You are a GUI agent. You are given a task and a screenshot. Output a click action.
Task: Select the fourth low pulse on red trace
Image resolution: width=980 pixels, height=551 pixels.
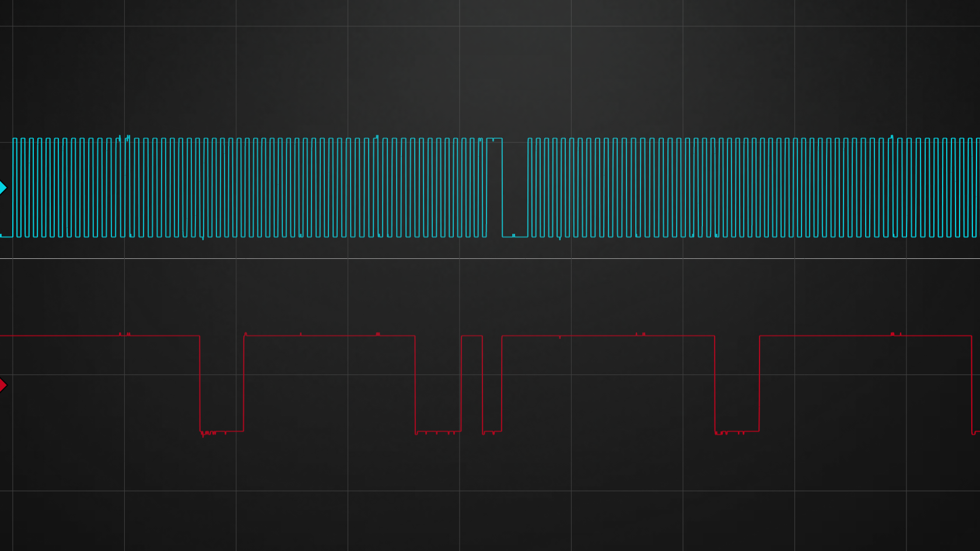[737, 431]
